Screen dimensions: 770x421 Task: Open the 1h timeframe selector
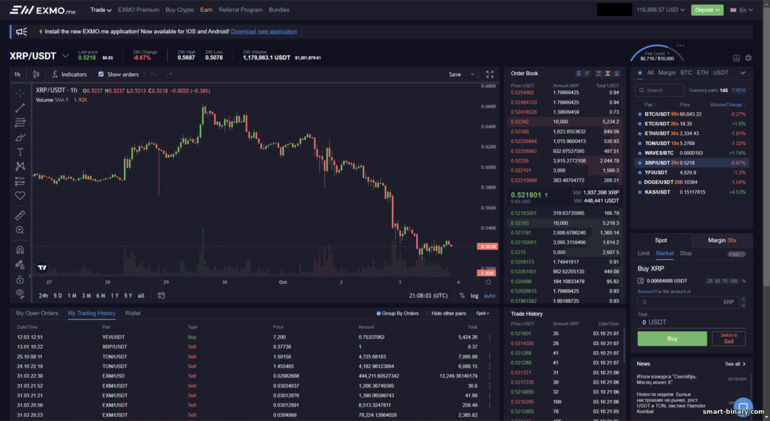pyautogui.click(x=17, y=74)
